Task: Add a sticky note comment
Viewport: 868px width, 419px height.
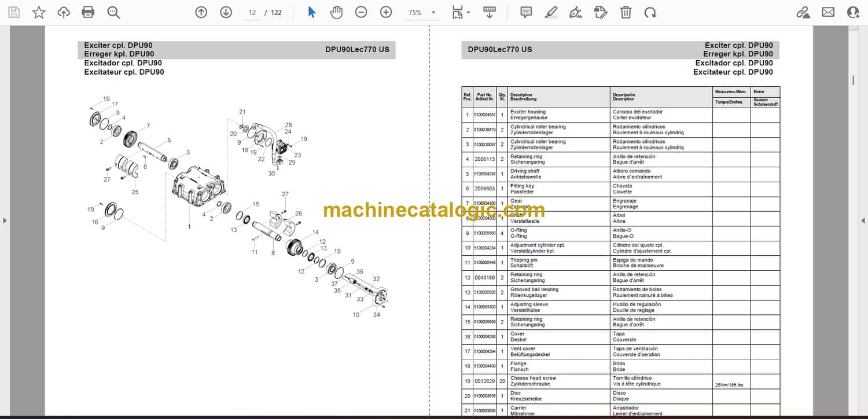Action: [x=526, y=12]
